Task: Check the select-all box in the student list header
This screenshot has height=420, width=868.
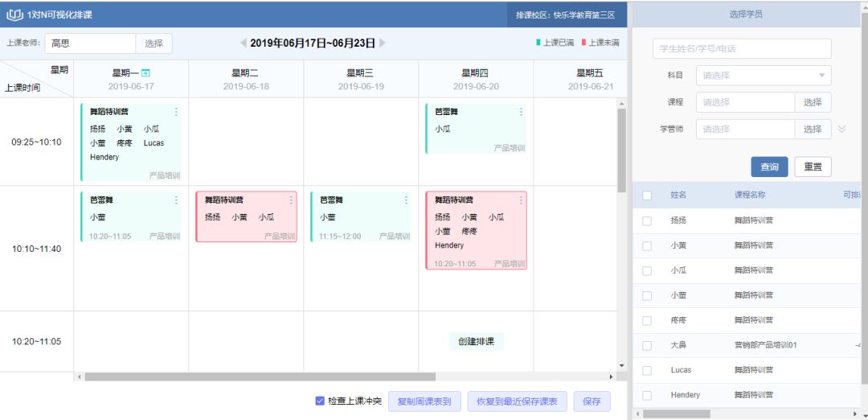Action: [647, 195]
